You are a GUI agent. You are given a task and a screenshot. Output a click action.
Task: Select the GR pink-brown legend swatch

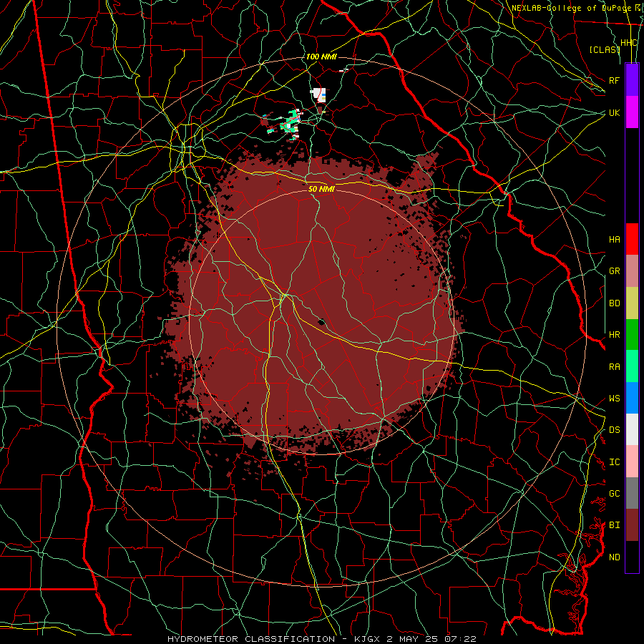tap(632, 271)
